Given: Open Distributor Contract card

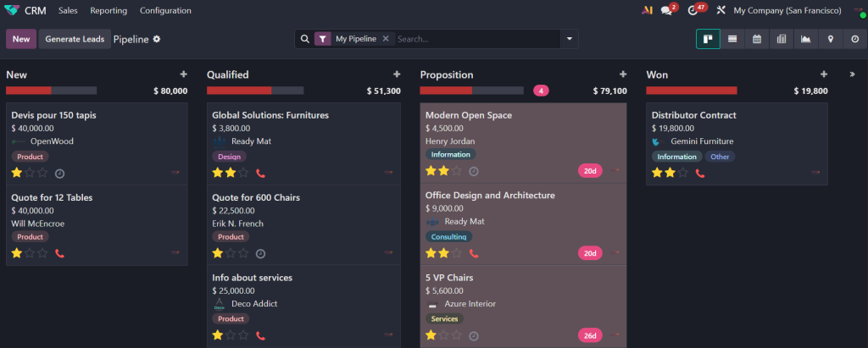Looking at the screenshot, I should (x=737, y=144).
